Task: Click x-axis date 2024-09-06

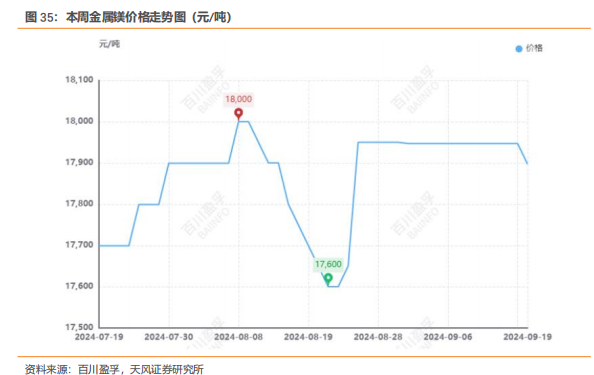Action: click(x=448, y=337)
